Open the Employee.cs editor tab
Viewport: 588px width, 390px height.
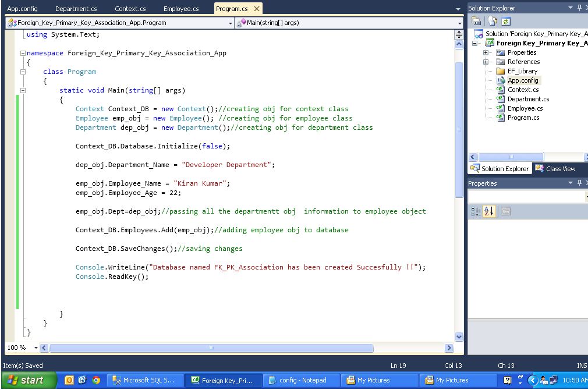[x=181, y=9]
